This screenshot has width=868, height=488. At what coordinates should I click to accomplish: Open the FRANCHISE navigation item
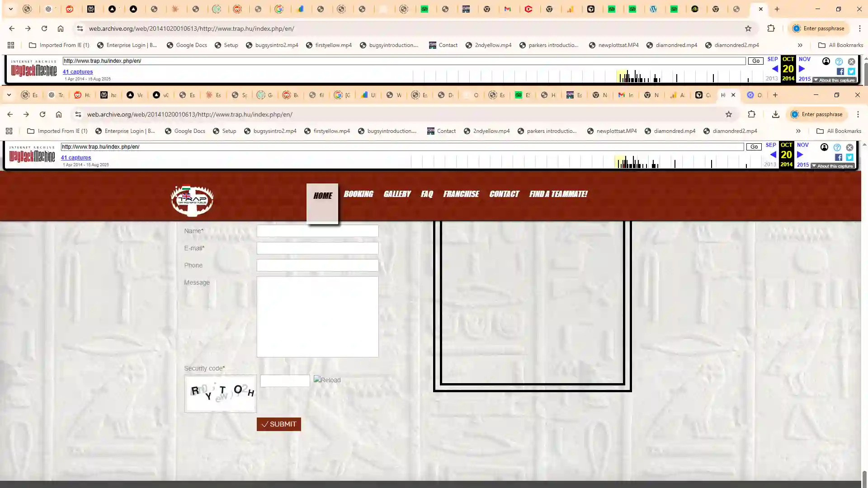point(461,194)
